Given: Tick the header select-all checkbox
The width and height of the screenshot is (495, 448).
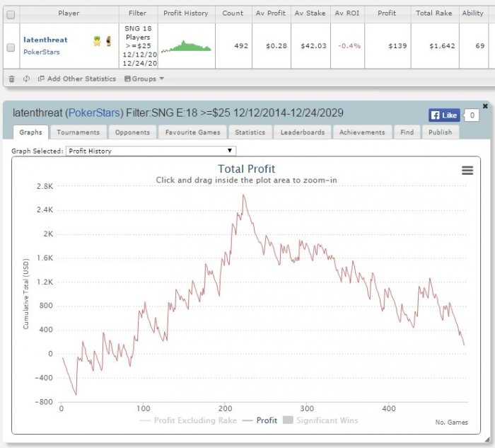Looking at the screenshot, I should click(x=11, y=15).
